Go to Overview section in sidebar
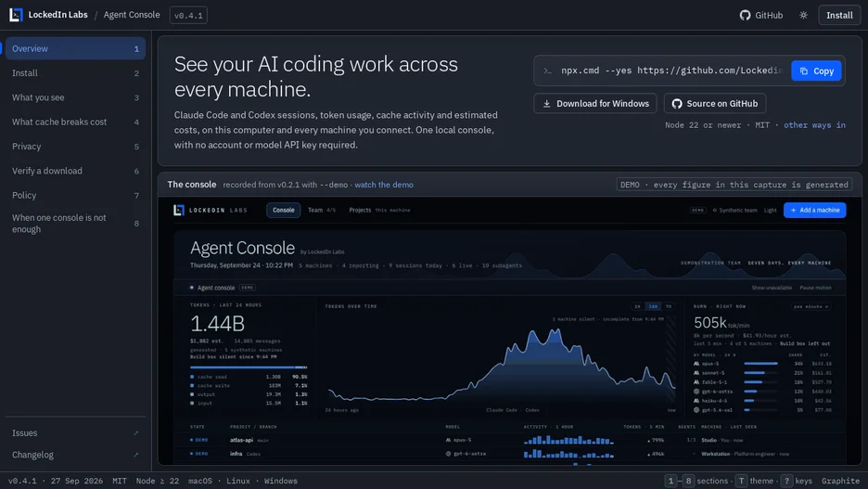Screen dimensions: 868x489 pyautogui.click(x=75, y=49)
